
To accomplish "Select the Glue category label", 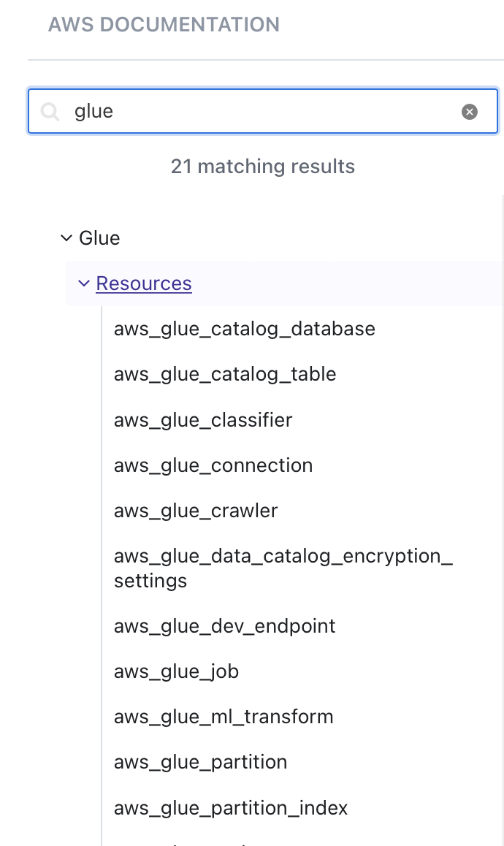I will point(99,238).
